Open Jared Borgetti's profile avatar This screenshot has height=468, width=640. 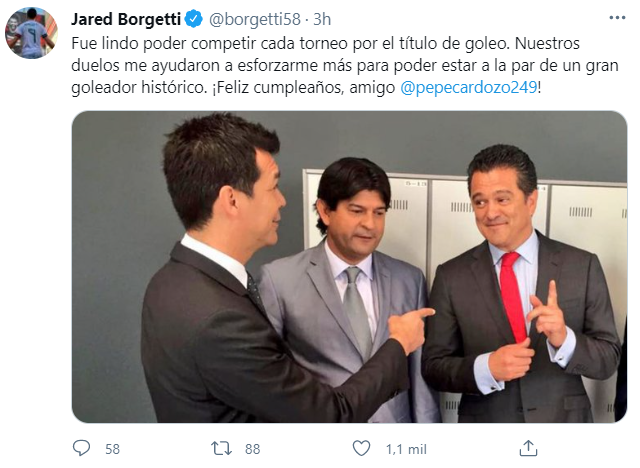31,32
